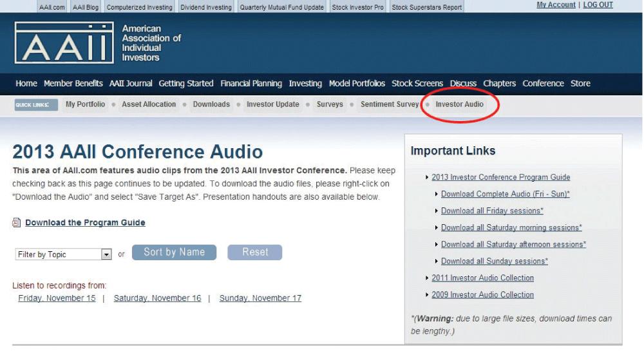
Task: Click the LOG OUT link
Action: [x=598, y=5]
